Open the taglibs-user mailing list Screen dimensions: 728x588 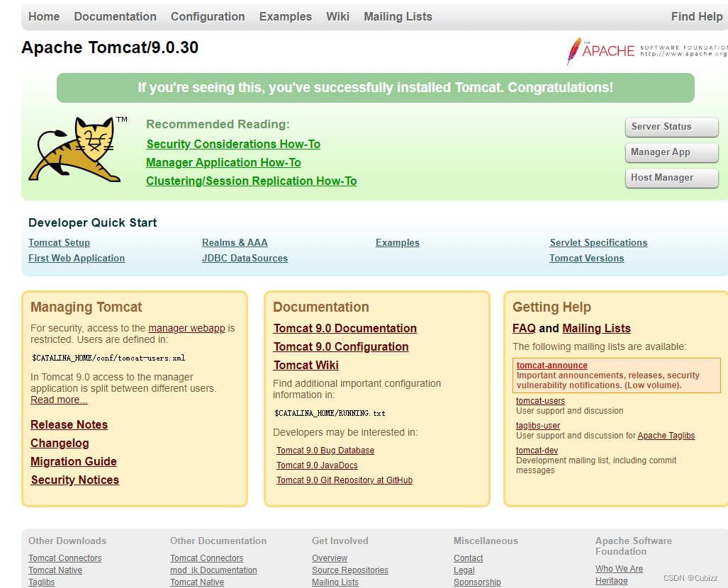(x=538, y=426)
